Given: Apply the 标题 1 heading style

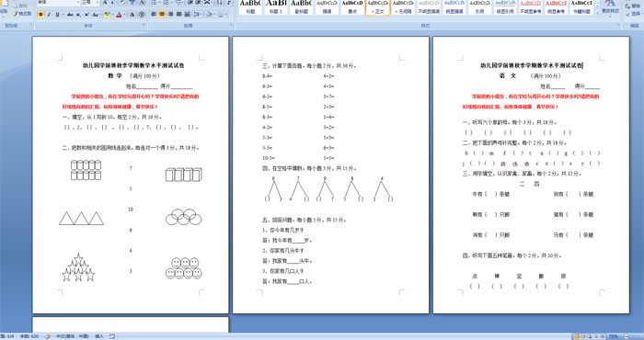Looking at the screenshot, I should click(x=276, y=7).
